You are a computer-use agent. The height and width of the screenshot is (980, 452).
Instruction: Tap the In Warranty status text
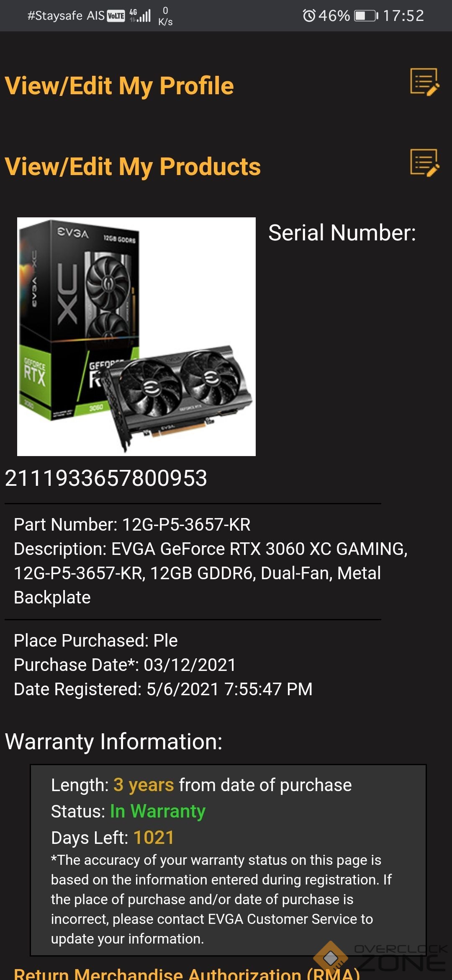tap(158, 811)
